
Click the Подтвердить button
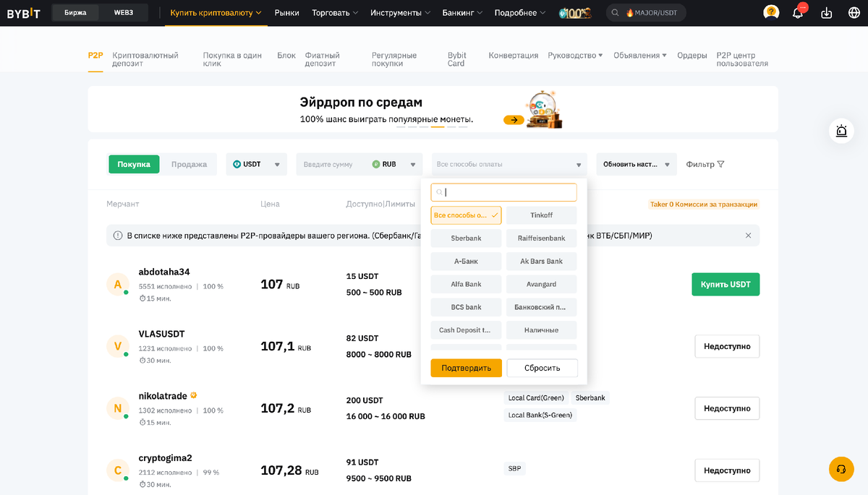point(467,368)
